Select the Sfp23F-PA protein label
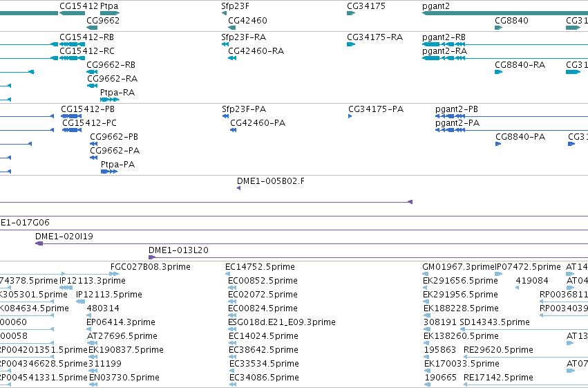Image resolution: width=588 pixels, height=388 pixels. 244,109
